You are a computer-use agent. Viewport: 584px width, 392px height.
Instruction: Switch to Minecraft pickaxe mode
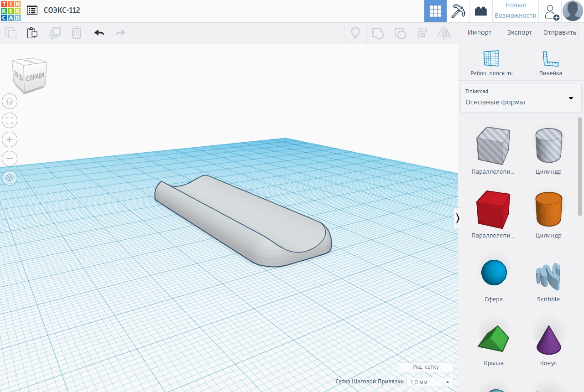[458, 11]
